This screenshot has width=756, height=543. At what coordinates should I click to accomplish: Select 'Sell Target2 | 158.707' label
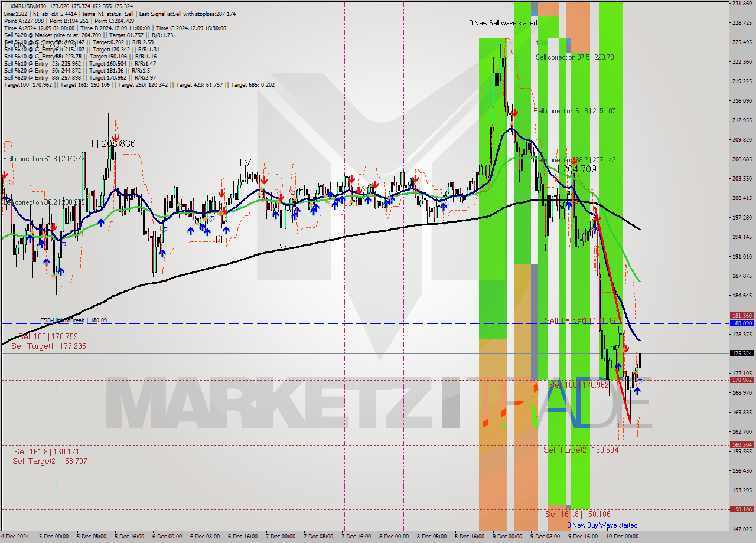click(50, 461)
